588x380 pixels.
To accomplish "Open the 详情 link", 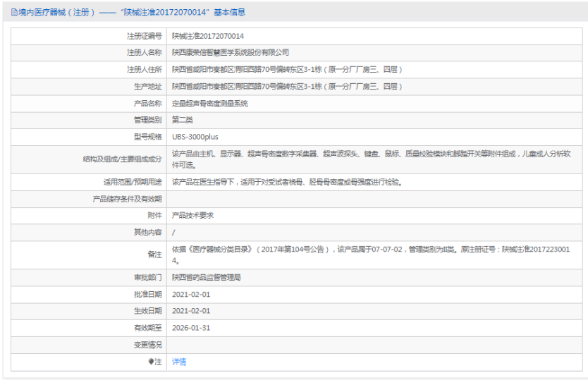I will click(179, 362).
